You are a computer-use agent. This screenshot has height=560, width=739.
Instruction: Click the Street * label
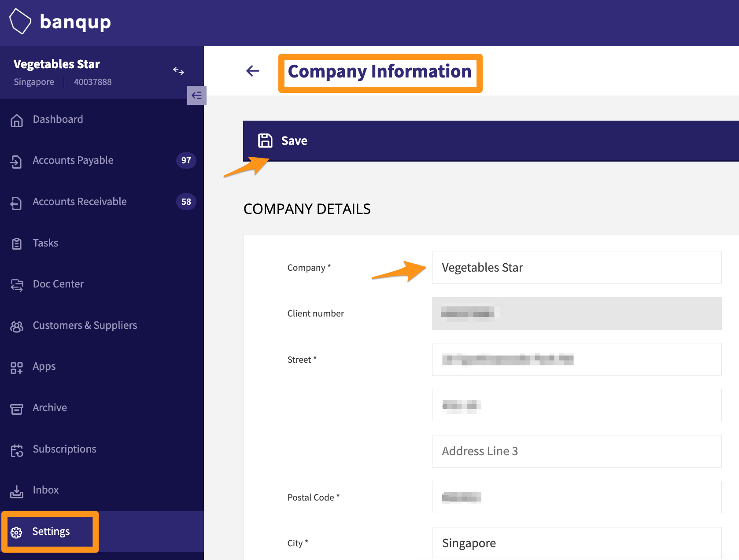point(302,360)
